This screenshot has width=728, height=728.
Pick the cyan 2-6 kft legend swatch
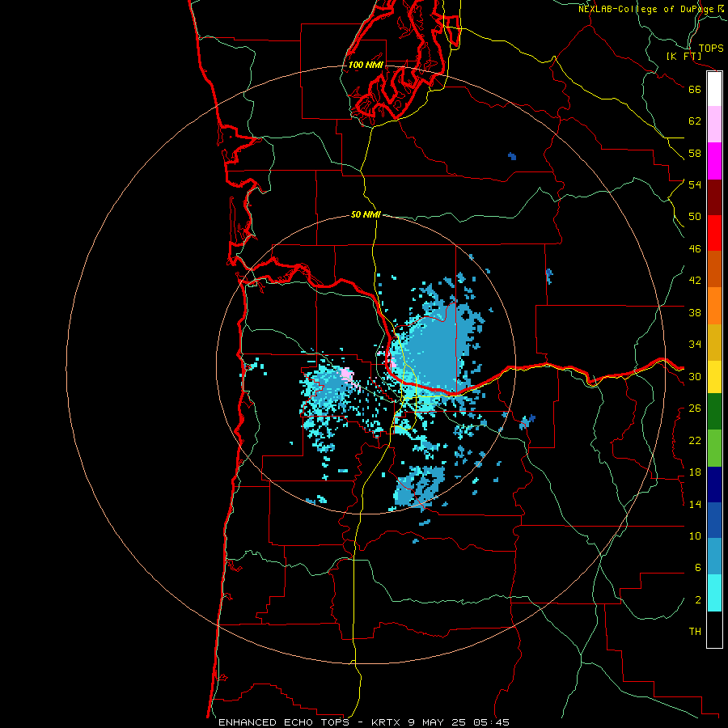click(x=714, y=593)
